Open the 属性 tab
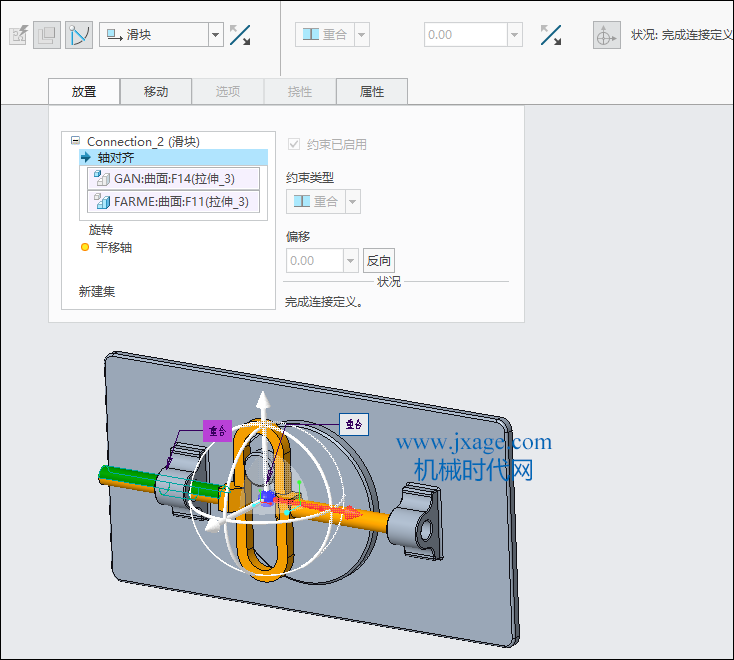Image resolution: width=734 pixels, height=660 pixels. (x=372, y=91)
